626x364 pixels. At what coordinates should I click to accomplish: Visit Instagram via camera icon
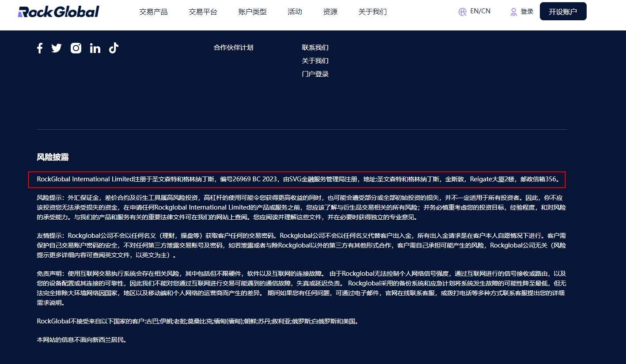point(76,48)
